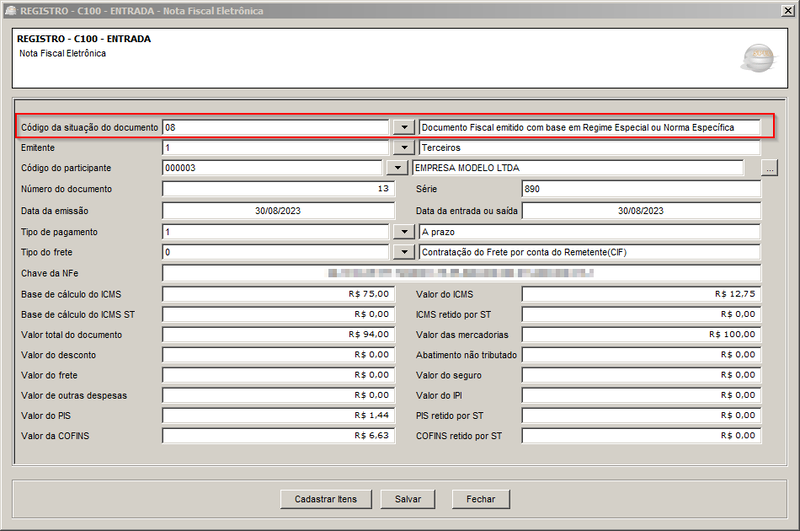800x531 pixels.
Task: Click the Base de cálculo do ICMS ST field
Action: click(278, 314)
